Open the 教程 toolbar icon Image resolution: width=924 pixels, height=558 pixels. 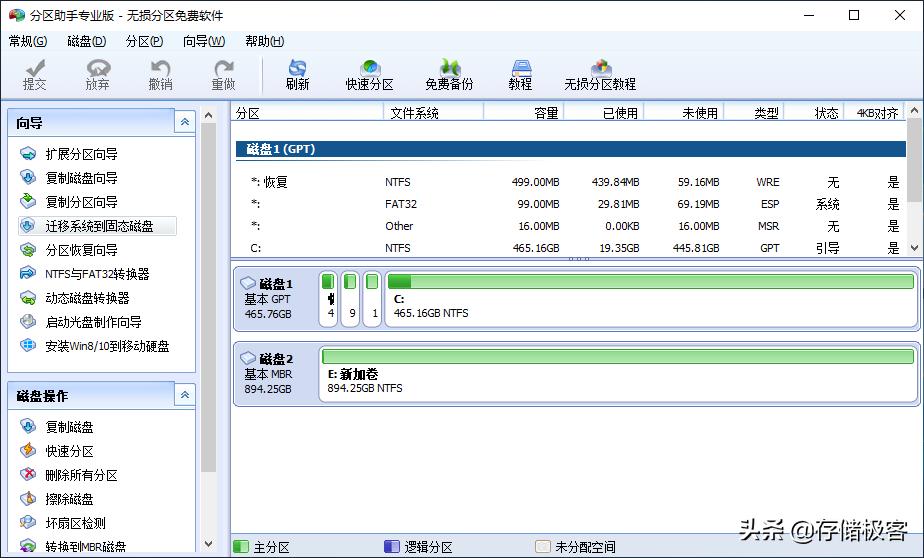coord(520,75)
